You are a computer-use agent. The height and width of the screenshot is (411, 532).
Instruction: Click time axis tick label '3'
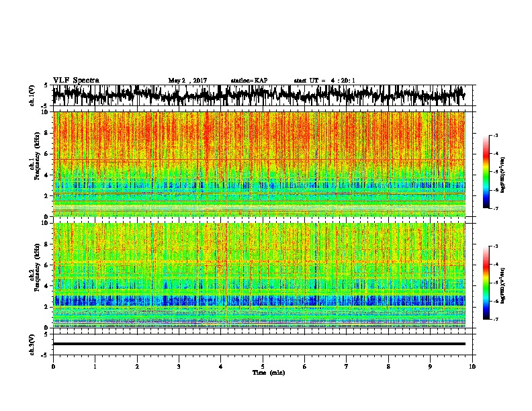coord(179,367)
